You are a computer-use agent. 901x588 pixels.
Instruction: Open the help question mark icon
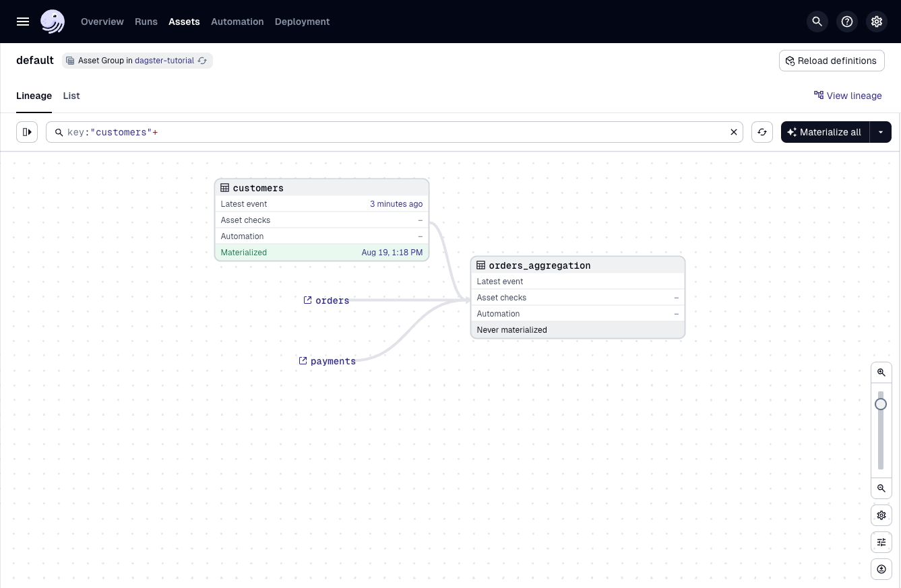pyautogui.click(x=847, y=22)
